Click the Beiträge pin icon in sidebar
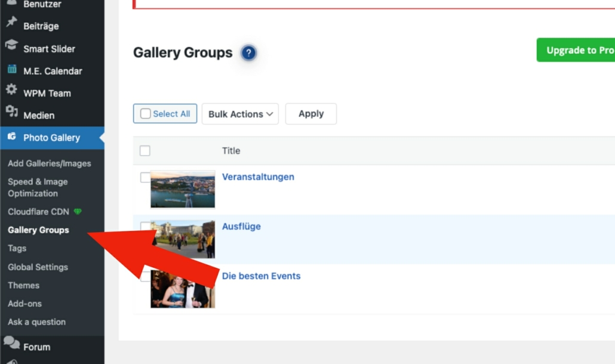This screenshot has width=615, height=364. point(11,23)
